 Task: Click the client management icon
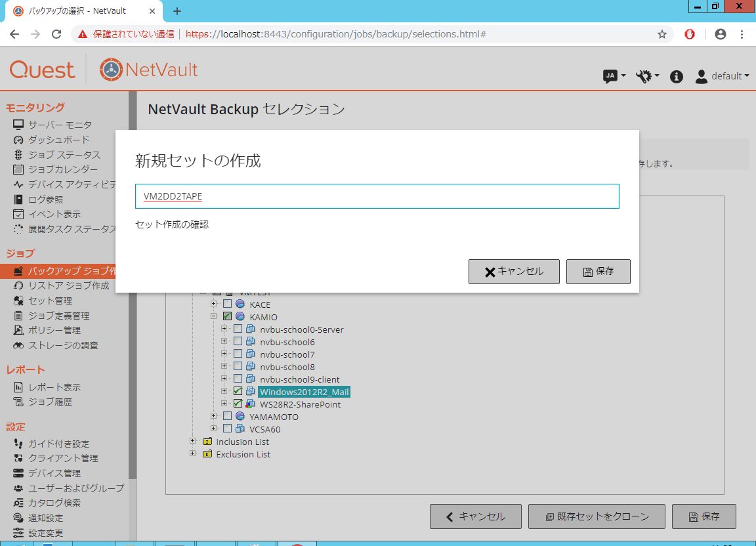18,457
